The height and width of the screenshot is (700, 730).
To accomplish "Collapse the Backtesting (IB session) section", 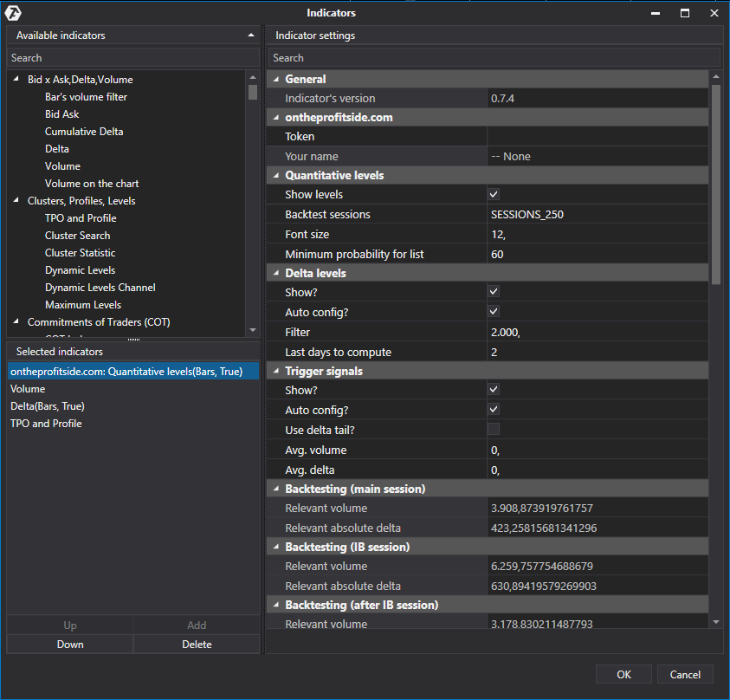I will pos(276,547).
